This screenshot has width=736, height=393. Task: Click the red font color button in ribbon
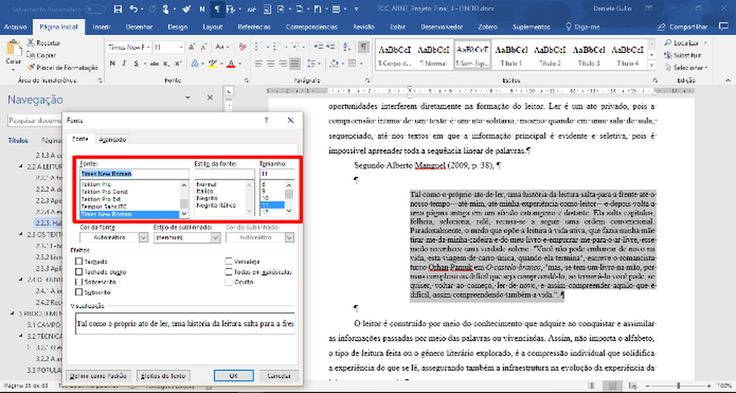point(230,63)
